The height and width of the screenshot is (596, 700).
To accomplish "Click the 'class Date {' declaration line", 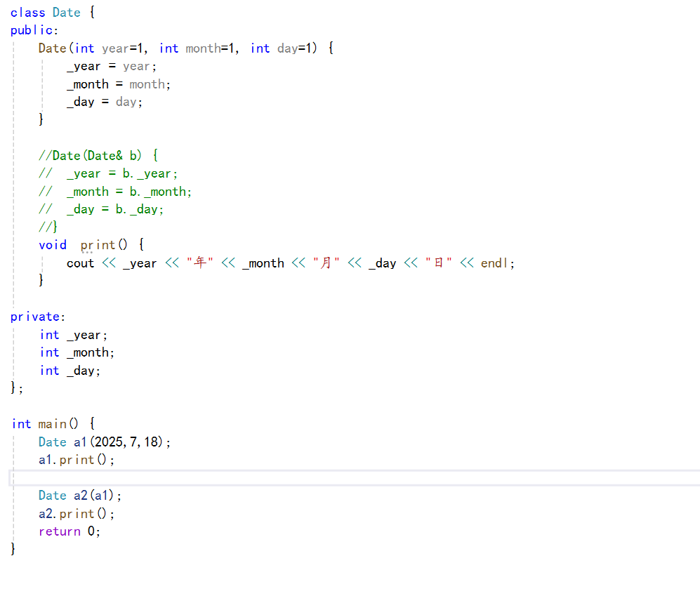I will point(53,13).
